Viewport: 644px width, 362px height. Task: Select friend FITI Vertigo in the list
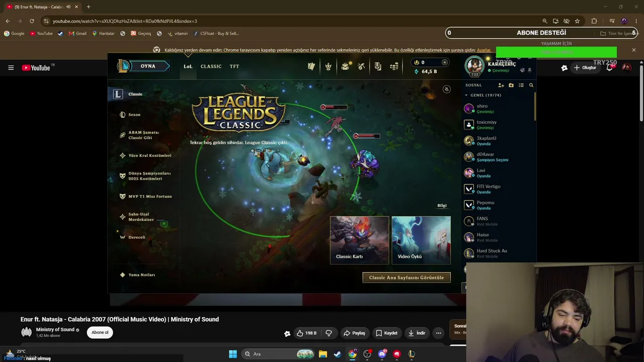(498, 189)
